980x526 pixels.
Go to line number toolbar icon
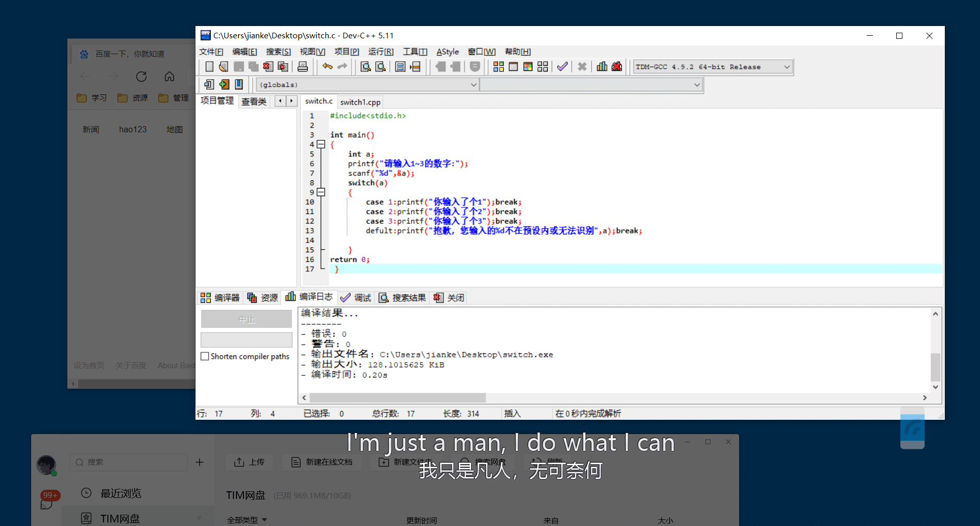click(415, 66)
